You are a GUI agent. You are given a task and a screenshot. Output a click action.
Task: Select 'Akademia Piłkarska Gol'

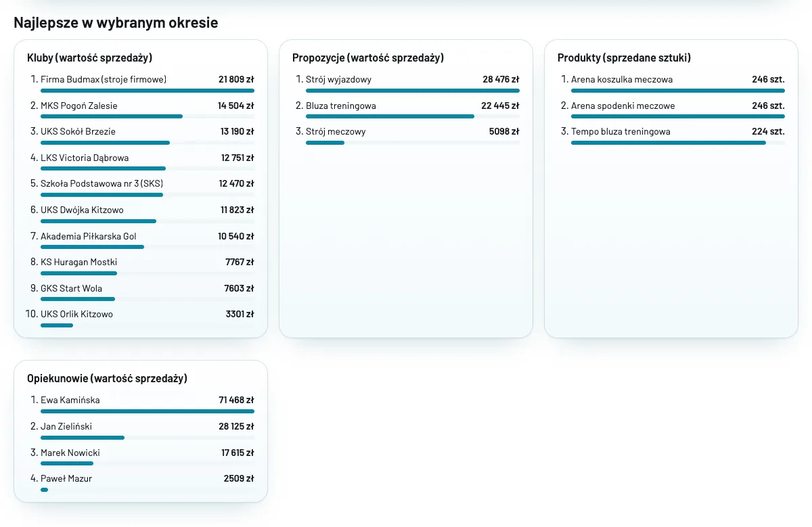[x=89, y=236]
